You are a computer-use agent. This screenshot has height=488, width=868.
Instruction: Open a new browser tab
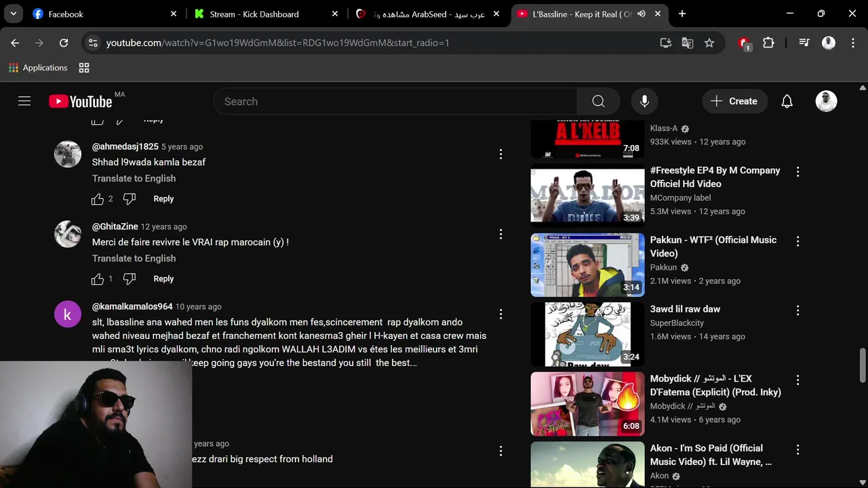click(682, 14)
